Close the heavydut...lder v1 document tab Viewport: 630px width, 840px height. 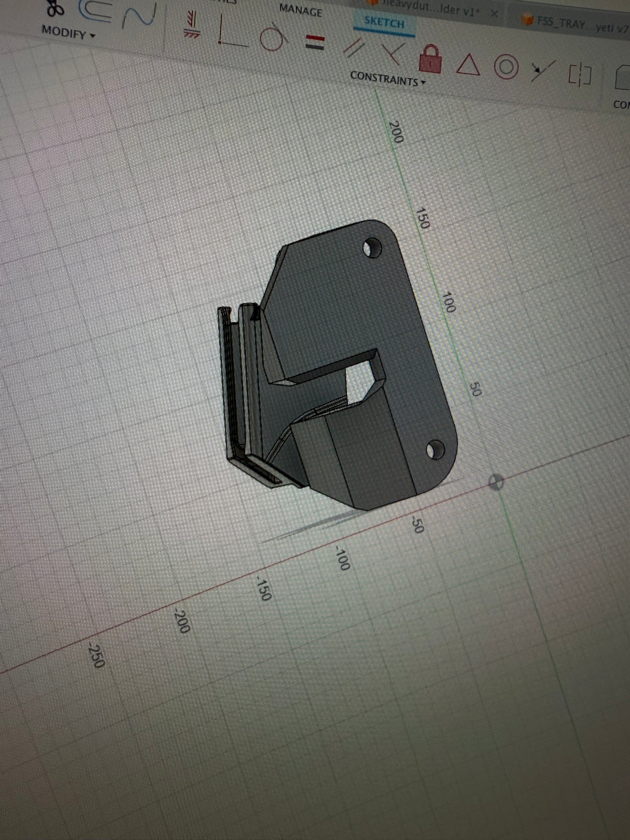(x=494, y=14)
